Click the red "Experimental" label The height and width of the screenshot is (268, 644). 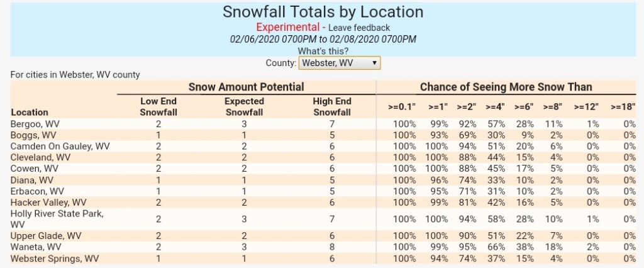tap(287, 28)
